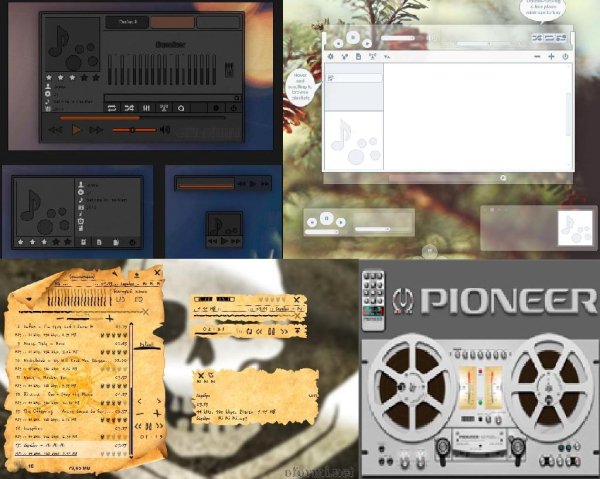
Task: Toggle shuffle in the light player's top-right icons
Action: 537,38
